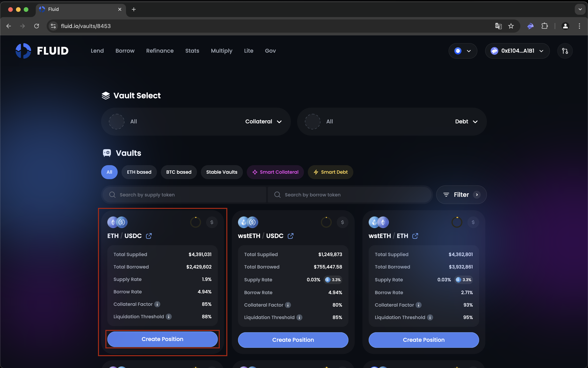Focus the Search by borrow token field
This screenshot has height=368, width=588.
pos(349,195)
